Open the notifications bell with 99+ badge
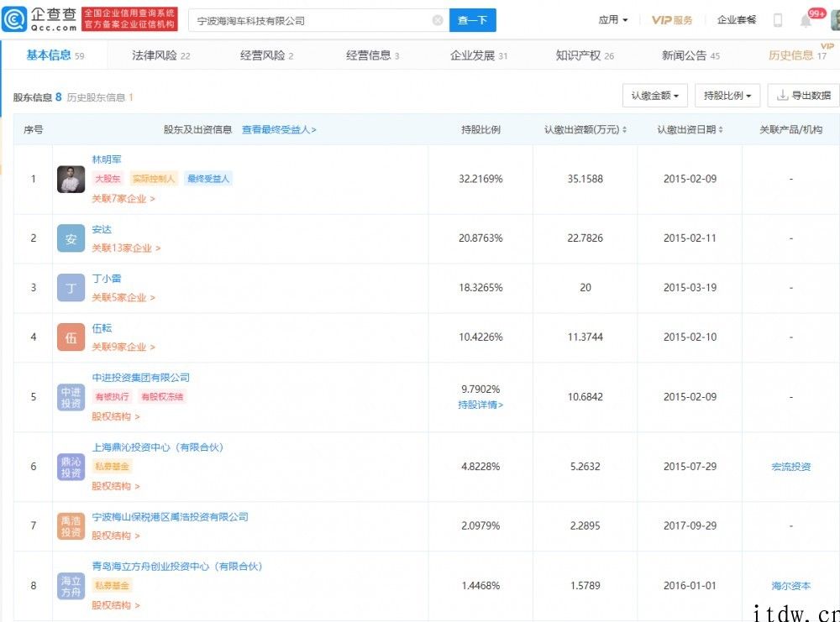This screenshot has height=622, width=840. point(806,20)
